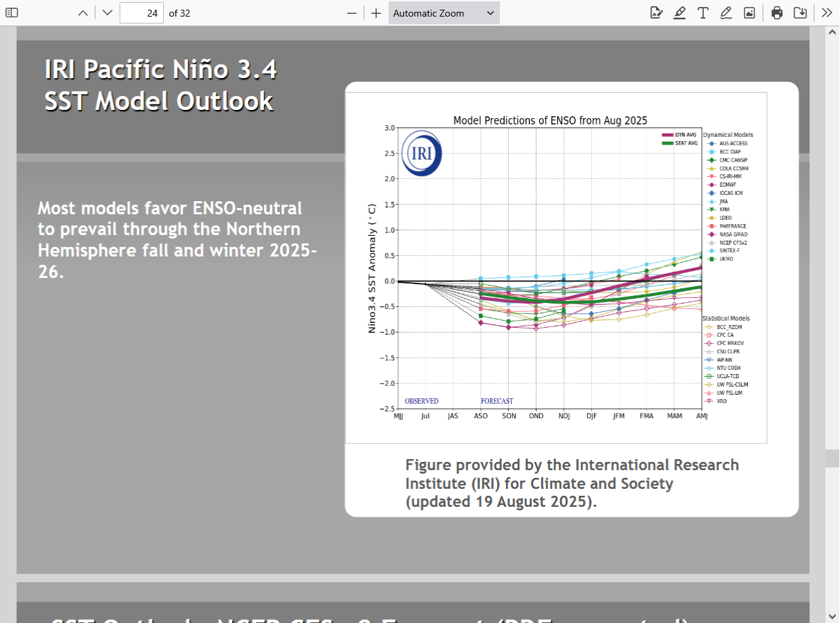Click "NCEP CFSv2" legend entry

pyautogui.click(x=727, y=243)
